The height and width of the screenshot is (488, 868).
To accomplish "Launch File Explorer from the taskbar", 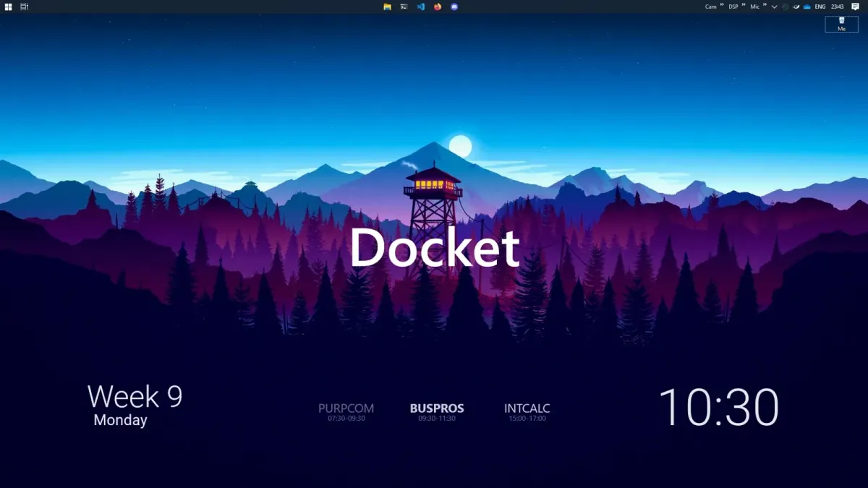I will 387,7.
